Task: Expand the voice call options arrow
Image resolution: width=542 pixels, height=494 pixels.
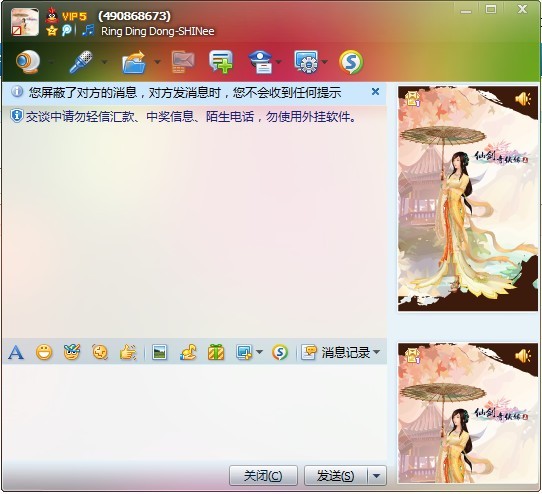Action: [x=104, y=62]
